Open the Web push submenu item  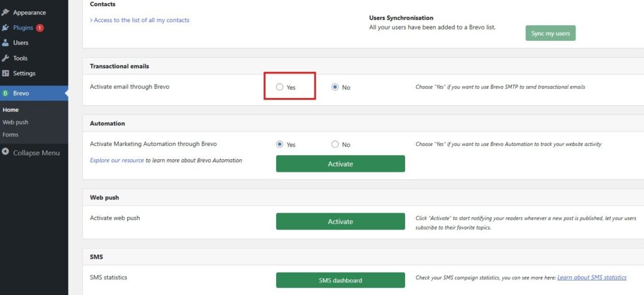coord(16,122)
